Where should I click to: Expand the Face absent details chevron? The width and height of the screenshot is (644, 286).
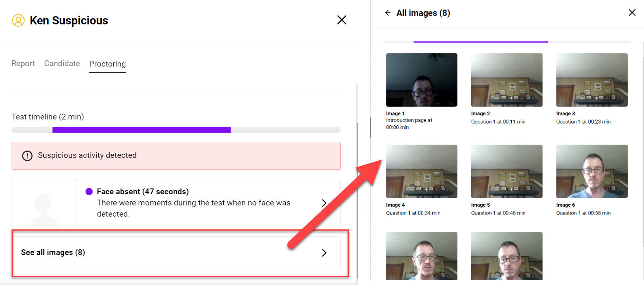coord(324,203)
